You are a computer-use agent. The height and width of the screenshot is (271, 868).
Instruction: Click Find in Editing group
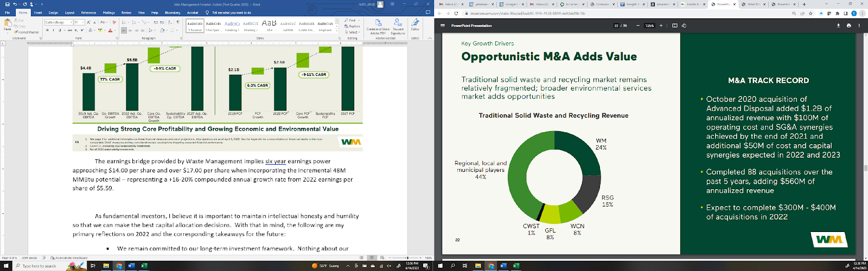coord(350,20)
